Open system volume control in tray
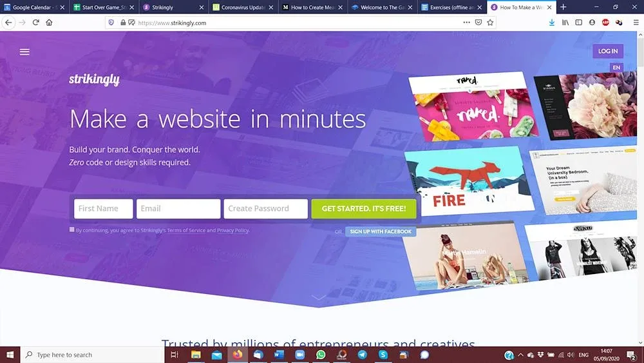The width and height of the screenshot is (644, 363). point(571,355)
